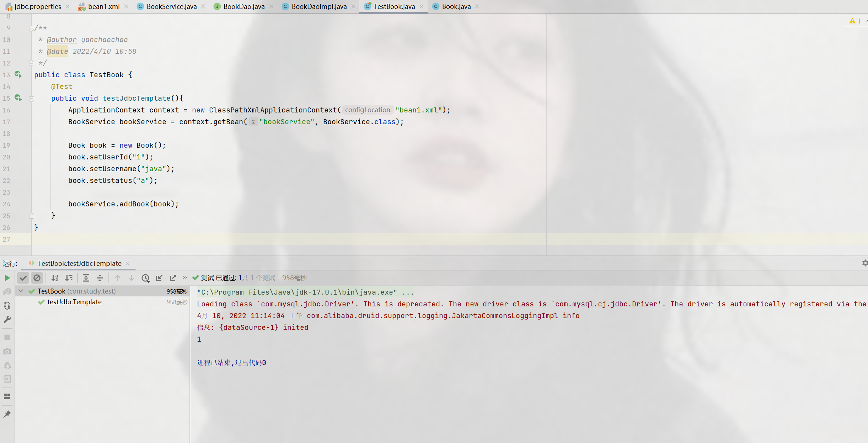The height and width of the screenshot is (443, 868).
Task: Collapse all test tree nodes
Action: click(100, 278)
